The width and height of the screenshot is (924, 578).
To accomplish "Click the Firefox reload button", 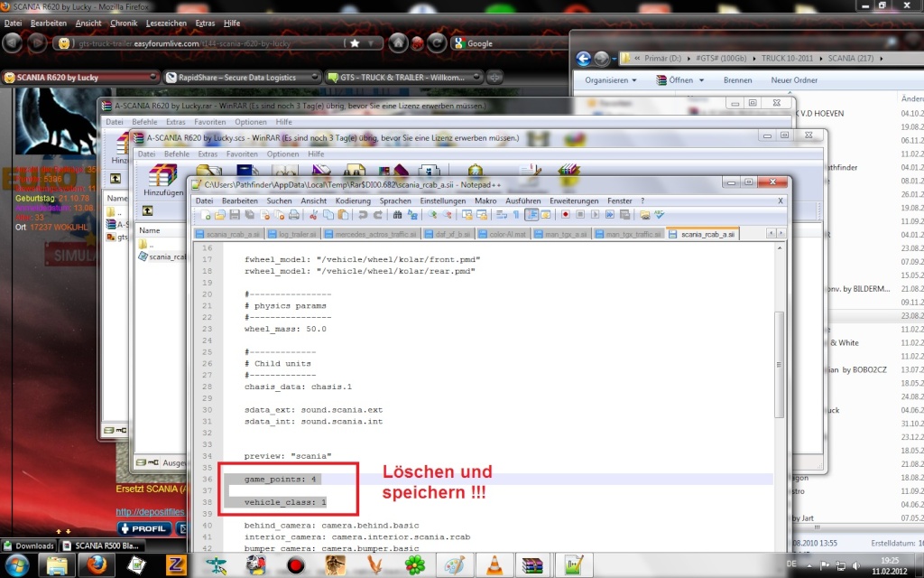I will pyautogui.click(x=437, y=43).
